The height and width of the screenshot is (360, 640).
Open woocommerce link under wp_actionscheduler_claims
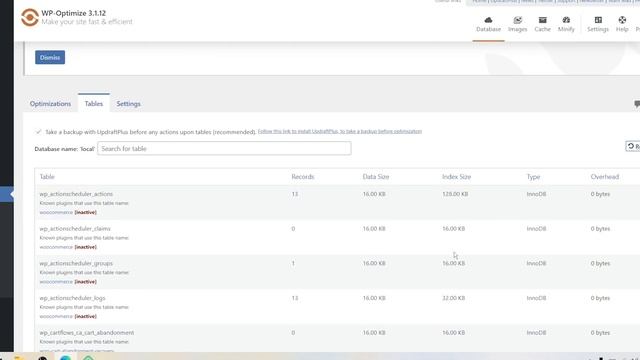[56, 247]
